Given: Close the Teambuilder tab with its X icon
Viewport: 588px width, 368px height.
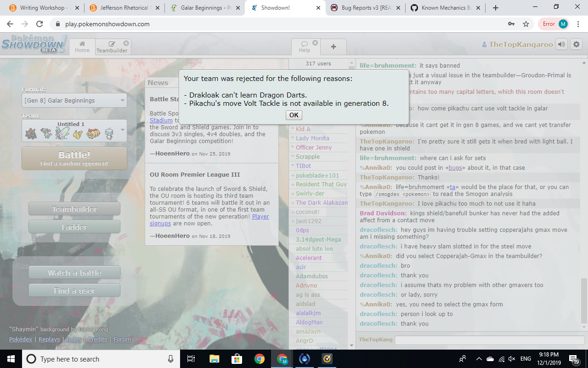Looking at the screenshot, I should click(126, 43).
